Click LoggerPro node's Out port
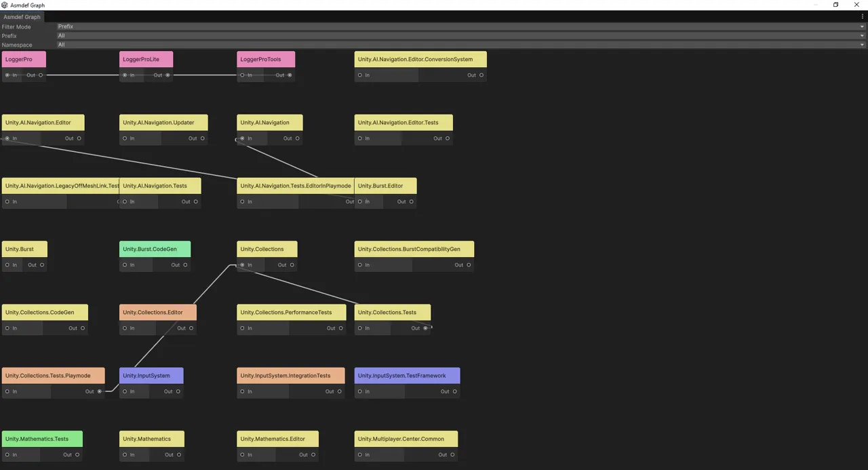The width and height of the screenshot is (868, 470). tap(41, 75)
